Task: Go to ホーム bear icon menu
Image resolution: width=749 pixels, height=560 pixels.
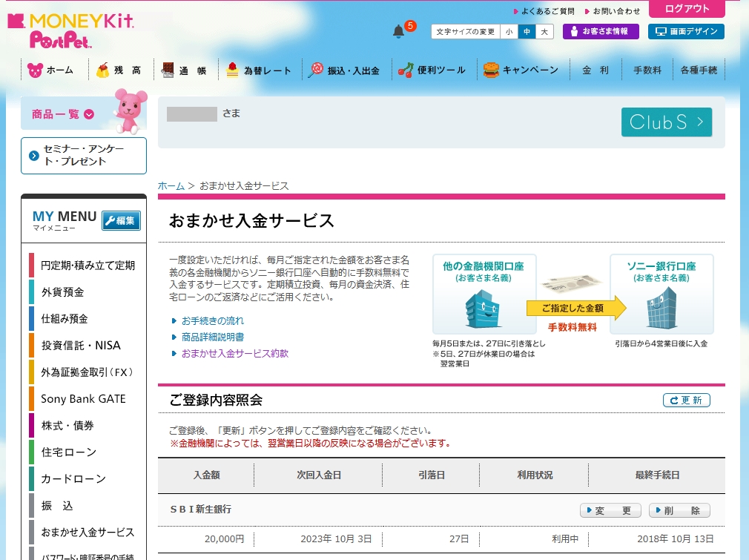Action: (50, 70)
